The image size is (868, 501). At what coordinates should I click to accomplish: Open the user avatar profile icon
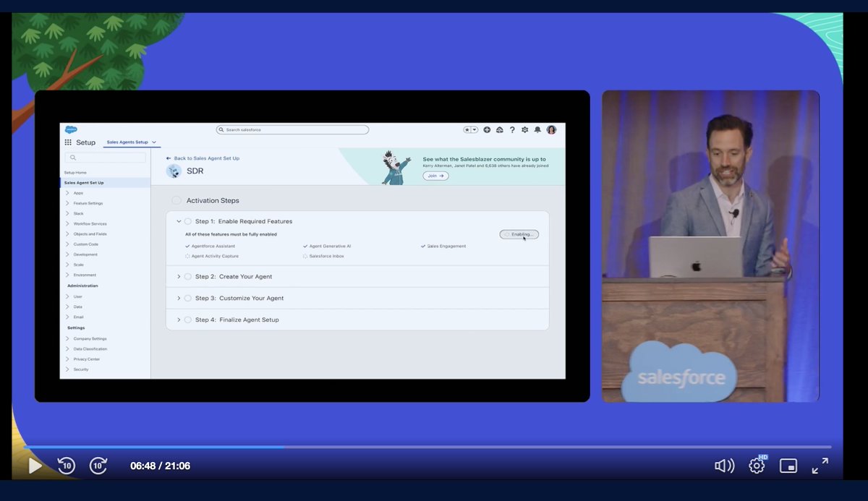(551, 129)
